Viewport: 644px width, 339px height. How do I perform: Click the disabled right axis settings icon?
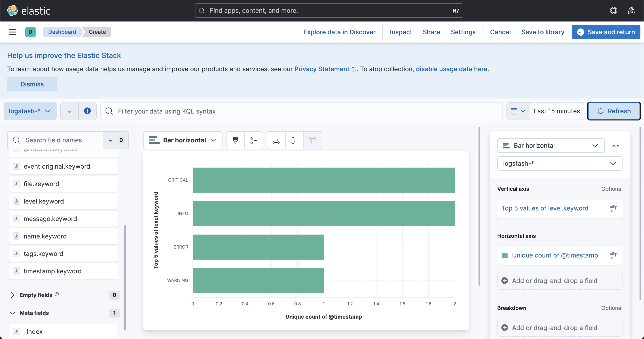pyautogui.click(x=313, y=140)
